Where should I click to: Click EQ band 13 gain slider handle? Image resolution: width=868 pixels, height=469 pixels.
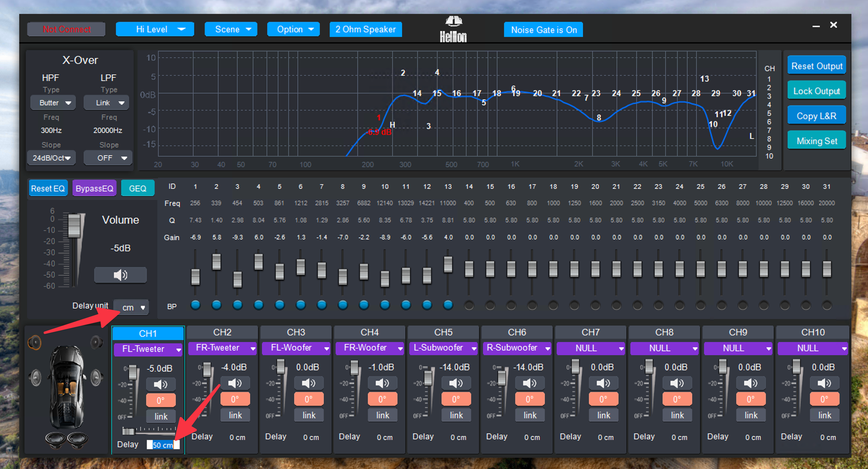click(448, 264)
